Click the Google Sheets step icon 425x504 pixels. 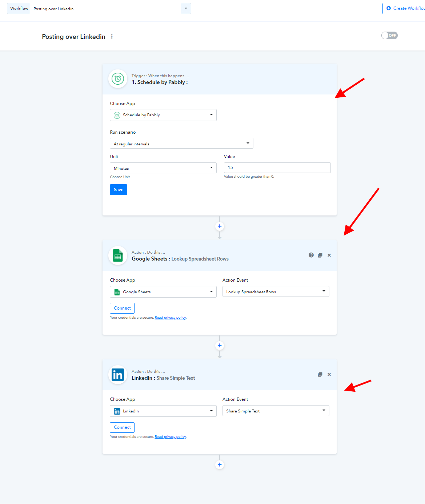point(118,255)
